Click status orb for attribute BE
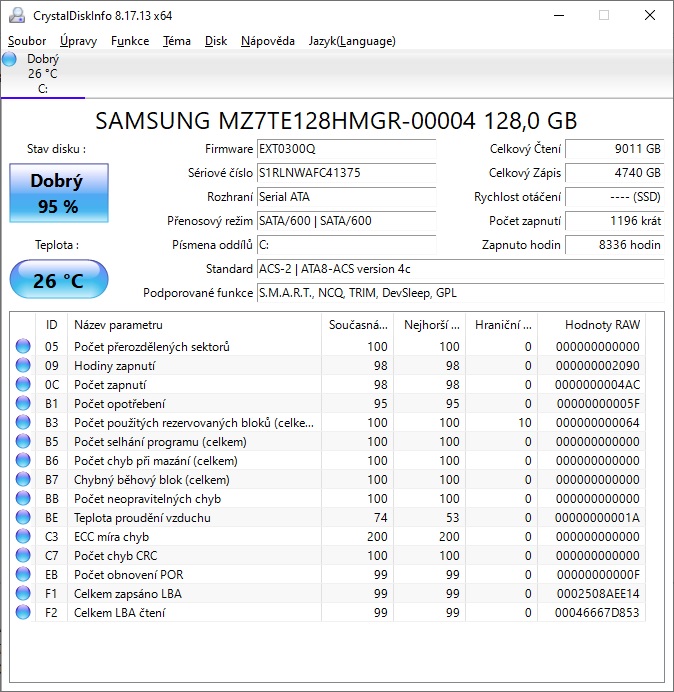Viewport: 674px width, 692px height. (x=23, y=517)
